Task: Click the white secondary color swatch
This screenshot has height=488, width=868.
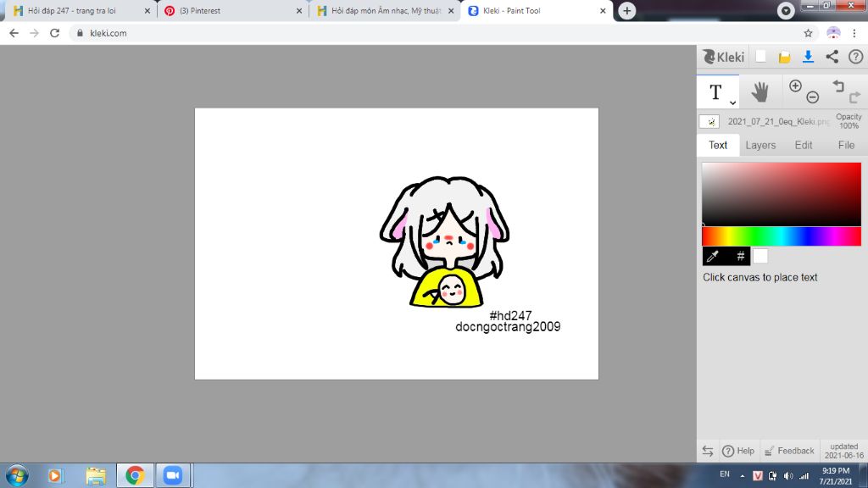Action: tap(760, 256)
